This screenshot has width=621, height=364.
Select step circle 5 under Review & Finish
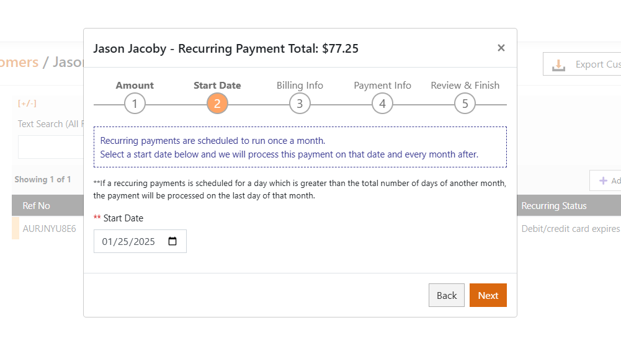tap(465, 103)
